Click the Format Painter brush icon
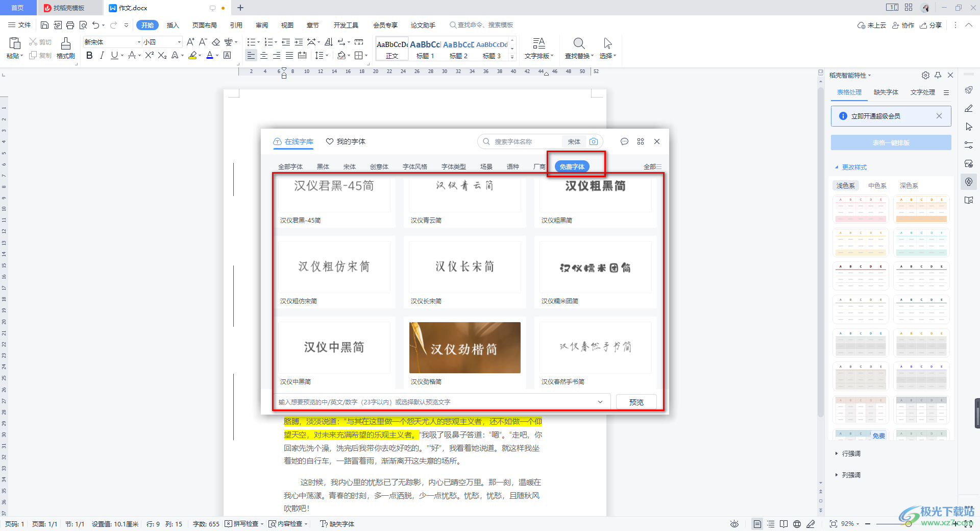The height and width of the screenshot is (531, 980). (66, 43)
